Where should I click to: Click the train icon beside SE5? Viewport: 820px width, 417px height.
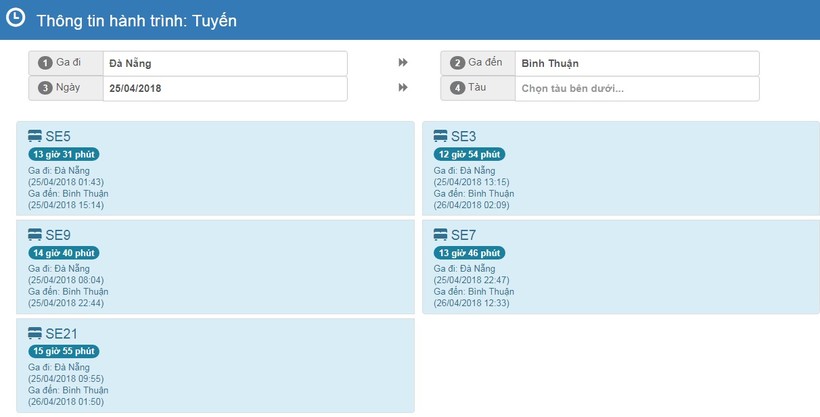pos(35,136)
